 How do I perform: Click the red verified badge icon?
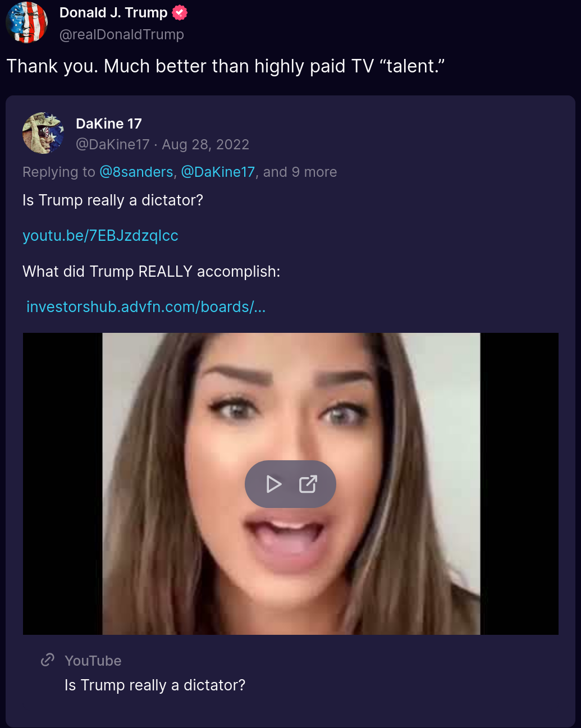(x=180, y=12)
